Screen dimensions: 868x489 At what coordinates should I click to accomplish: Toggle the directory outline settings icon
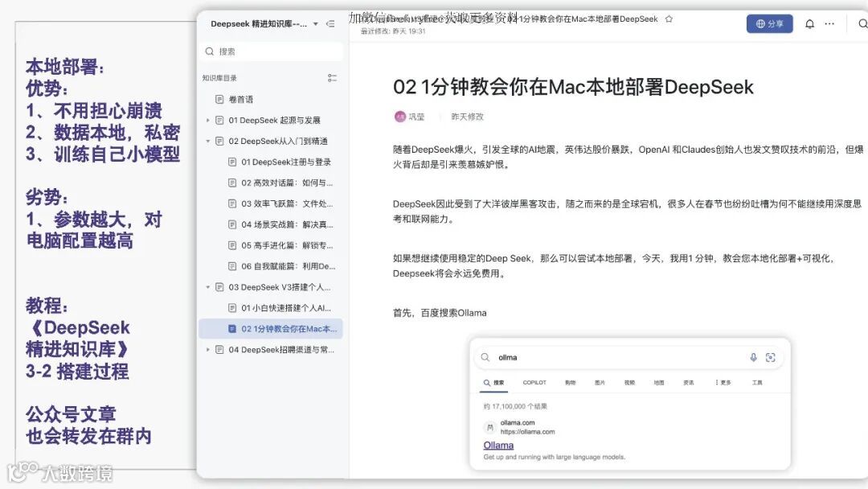(332, 78)
